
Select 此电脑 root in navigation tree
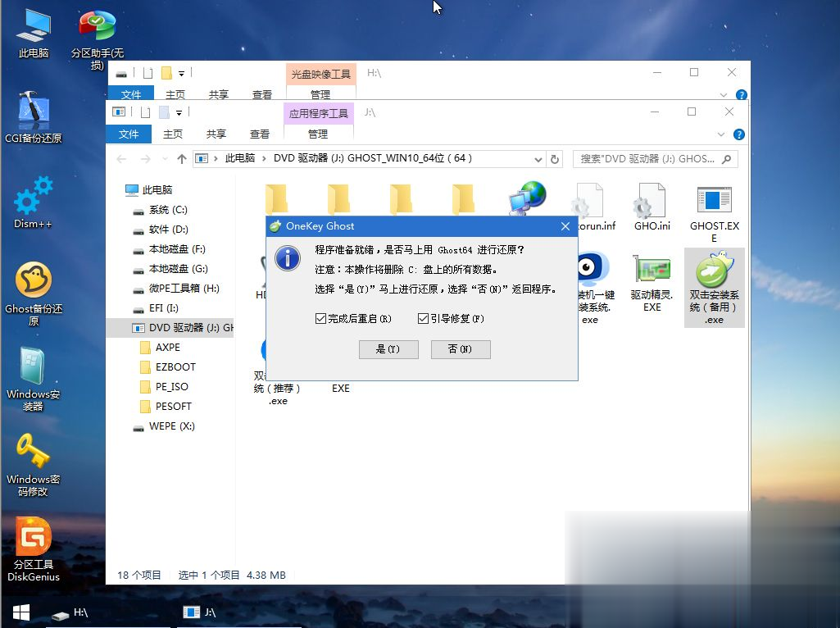tap(157, 189)
